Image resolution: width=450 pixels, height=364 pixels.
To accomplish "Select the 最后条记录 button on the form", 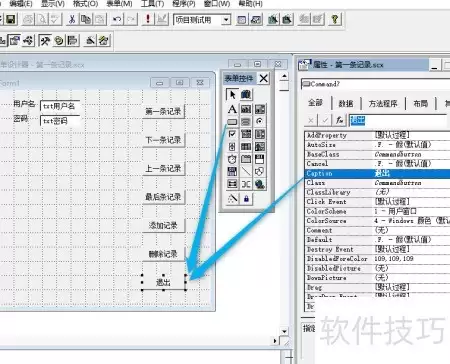I will coord(163,197).
